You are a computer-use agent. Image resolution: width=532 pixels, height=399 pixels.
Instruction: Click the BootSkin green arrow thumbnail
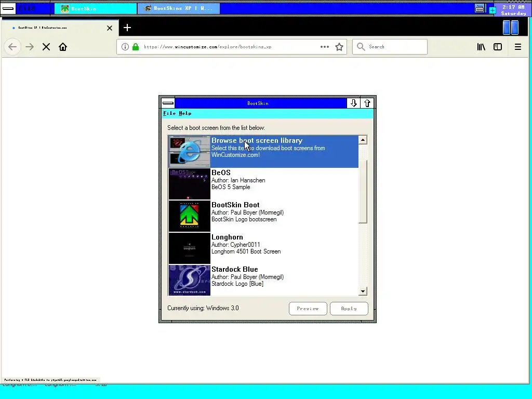click(189, 216)
